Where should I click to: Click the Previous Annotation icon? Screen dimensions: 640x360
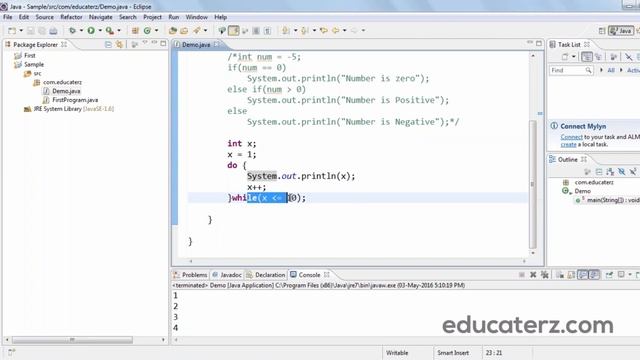point(305,31)
